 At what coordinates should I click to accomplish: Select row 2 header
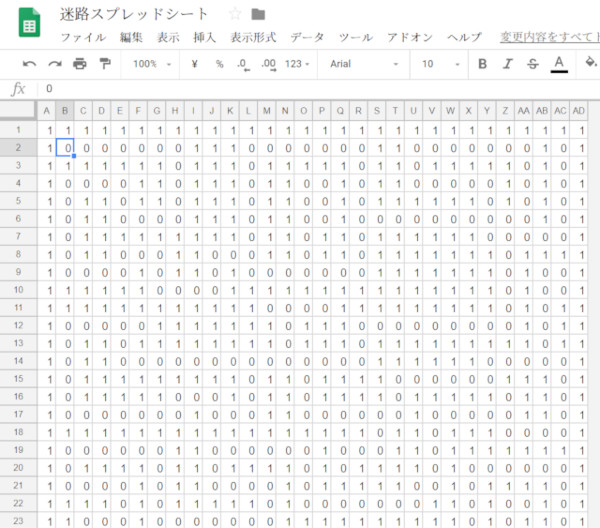18,148
